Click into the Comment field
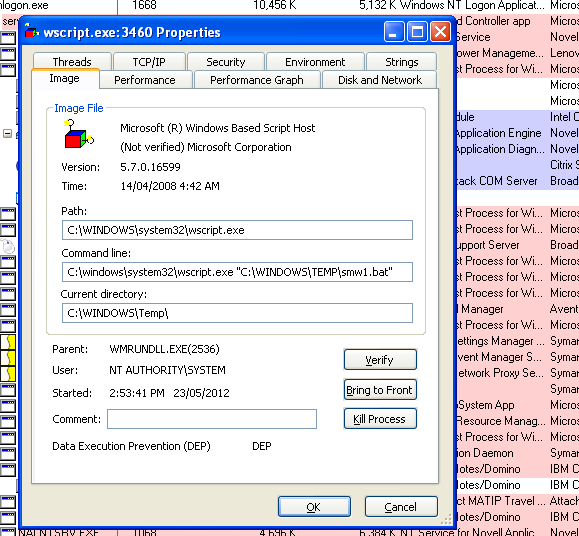The height and width of the screenshot is (536, 579). click(212, 419)
